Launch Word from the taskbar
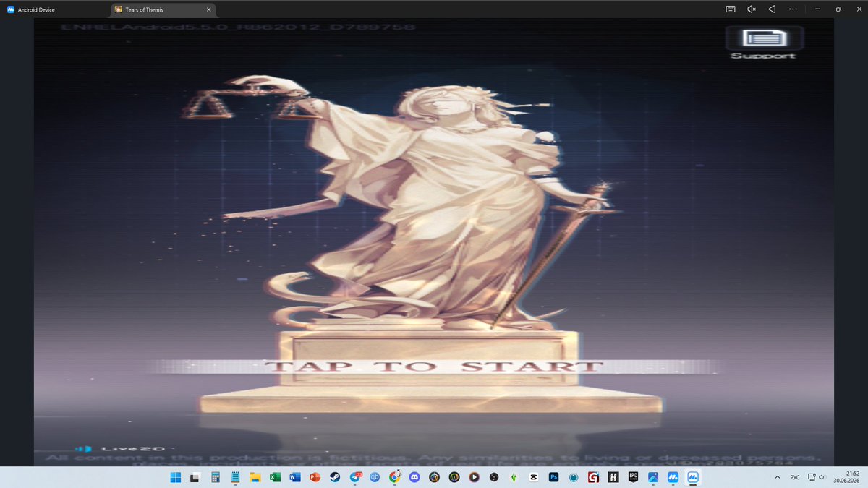The height and width of the screenshot is (488, 868). point(294,477)
